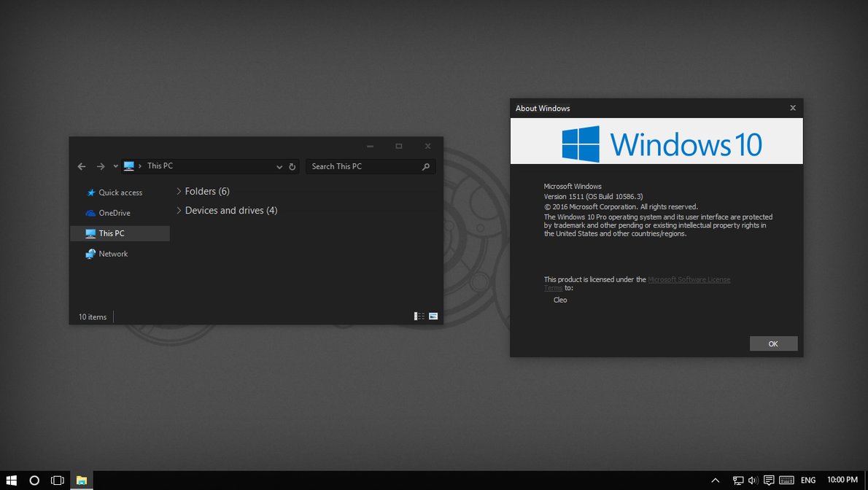
Task: Click the OneDrive cloud icon
Action: point(90,213)
